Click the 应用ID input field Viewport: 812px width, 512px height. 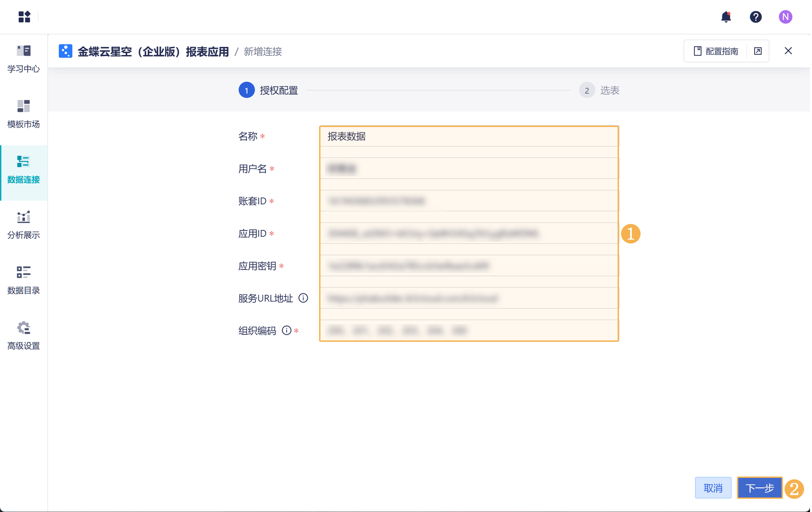point(469,233)
